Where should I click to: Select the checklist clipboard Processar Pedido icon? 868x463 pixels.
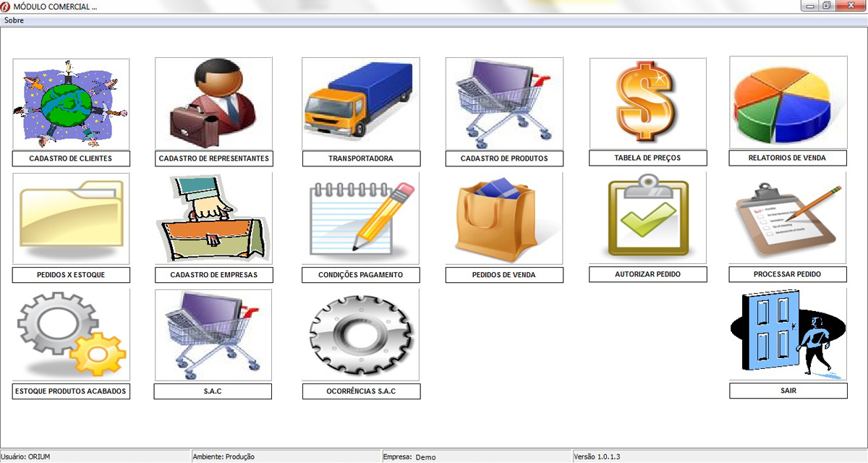[x=788, y=218]
